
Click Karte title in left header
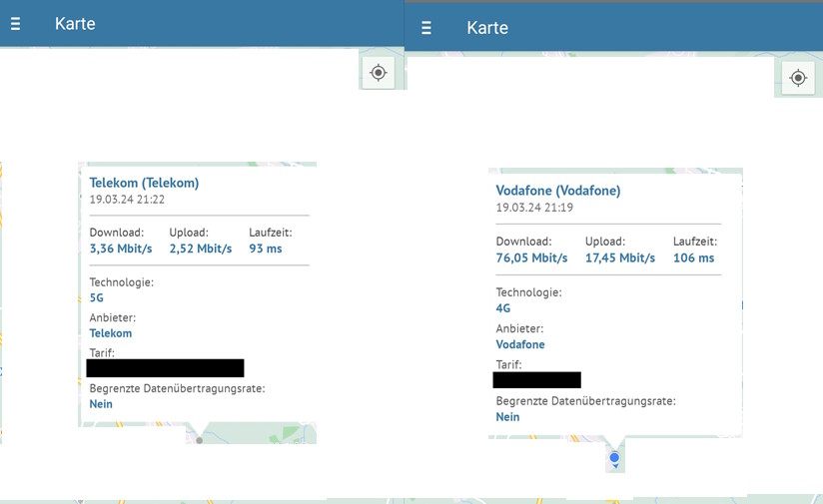click(75, 24)
